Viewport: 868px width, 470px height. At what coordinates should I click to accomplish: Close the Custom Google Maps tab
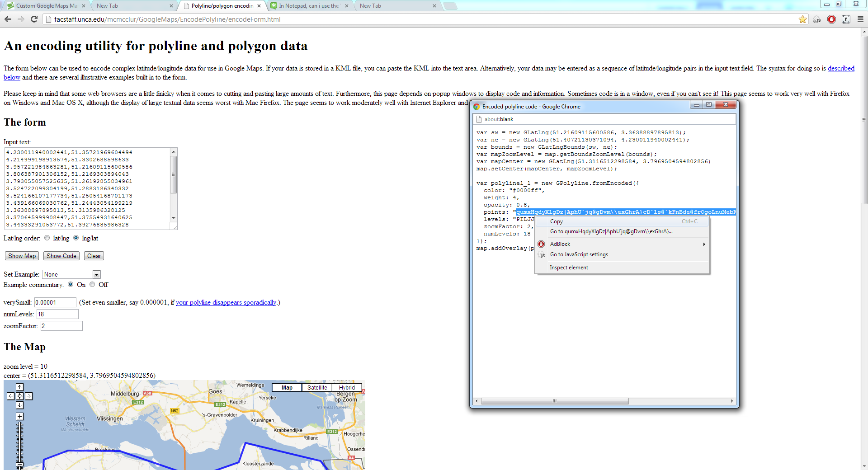click(84, 6)
